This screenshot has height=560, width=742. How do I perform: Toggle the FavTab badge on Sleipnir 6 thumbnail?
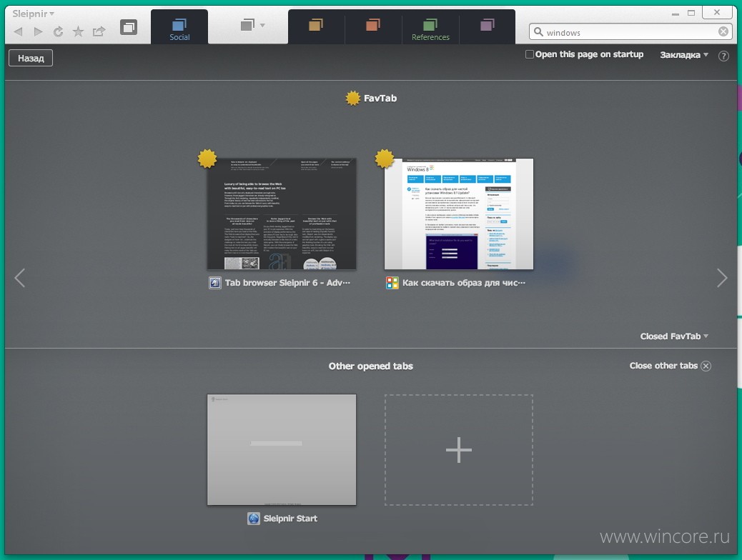207,159
